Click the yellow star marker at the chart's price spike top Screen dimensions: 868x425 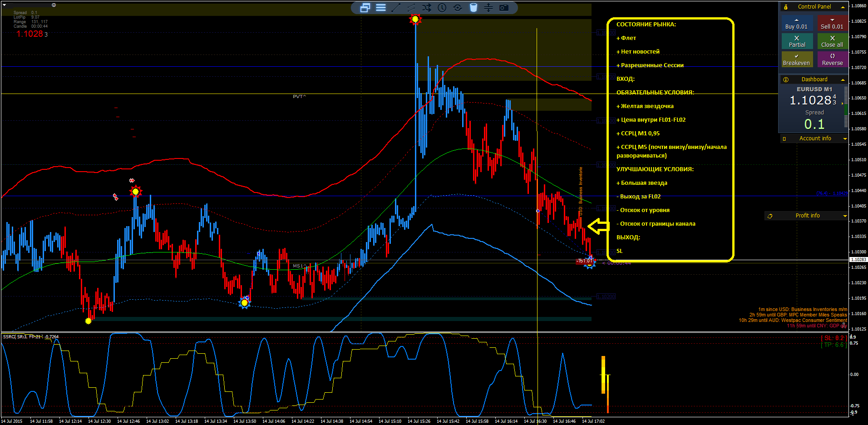click(x=415, y=19)
